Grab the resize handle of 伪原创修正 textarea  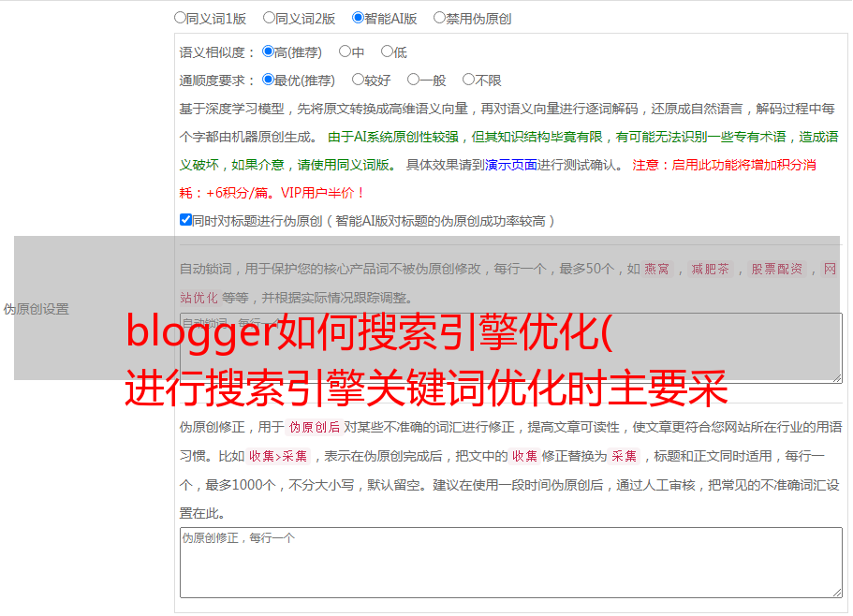coord(837,593)
